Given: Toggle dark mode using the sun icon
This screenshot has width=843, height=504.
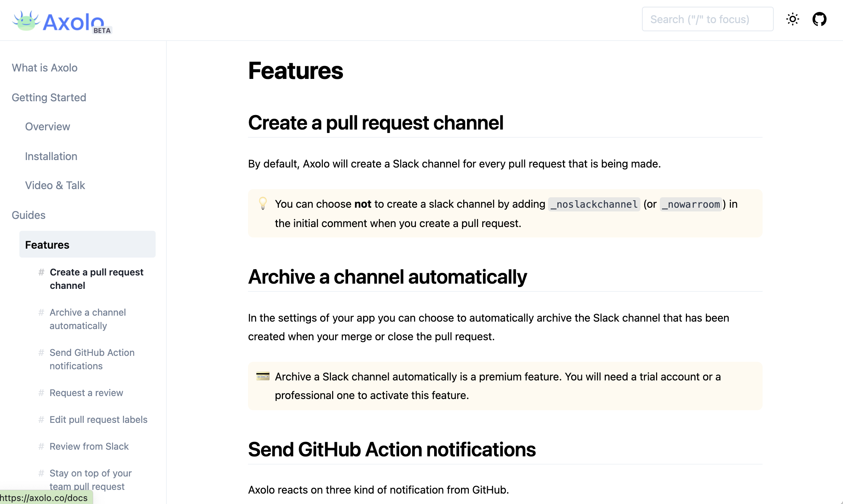Looking at the screenshot, I should [793, 20].
